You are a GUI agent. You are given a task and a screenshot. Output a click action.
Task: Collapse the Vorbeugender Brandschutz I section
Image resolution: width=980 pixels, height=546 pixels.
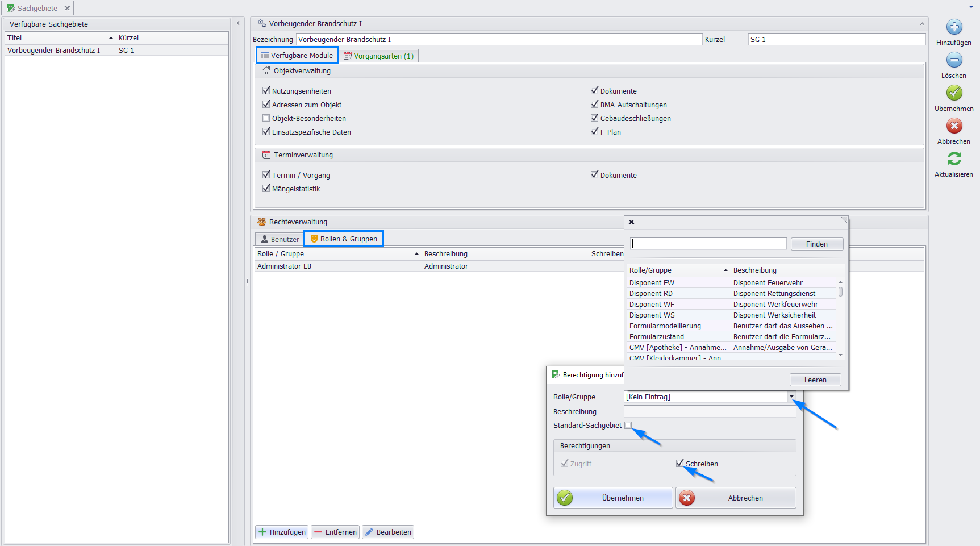[x=921, y=24]
